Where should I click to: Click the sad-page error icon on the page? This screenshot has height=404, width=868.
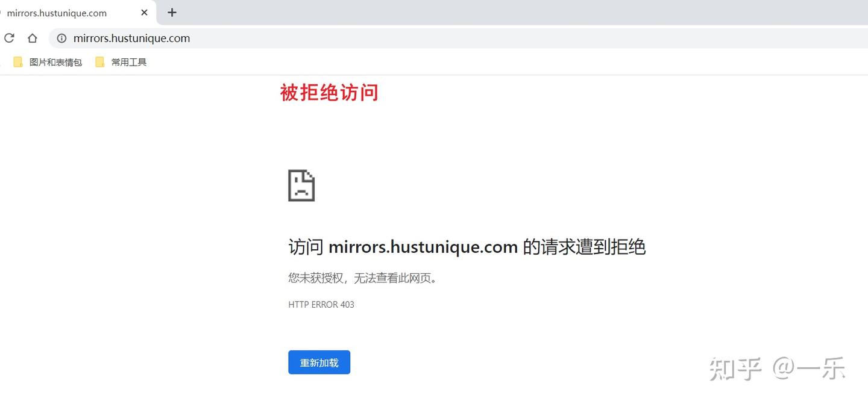[301, 186]
